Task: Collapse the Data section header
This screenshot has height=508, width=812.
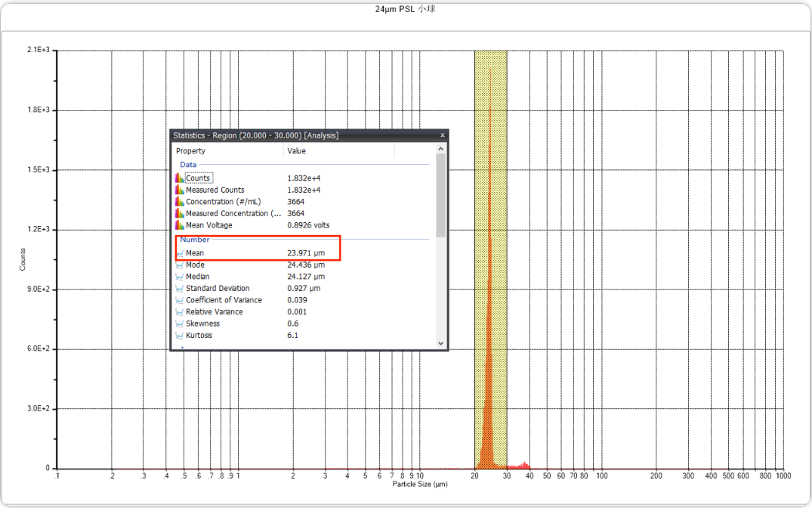Action: 188,164
